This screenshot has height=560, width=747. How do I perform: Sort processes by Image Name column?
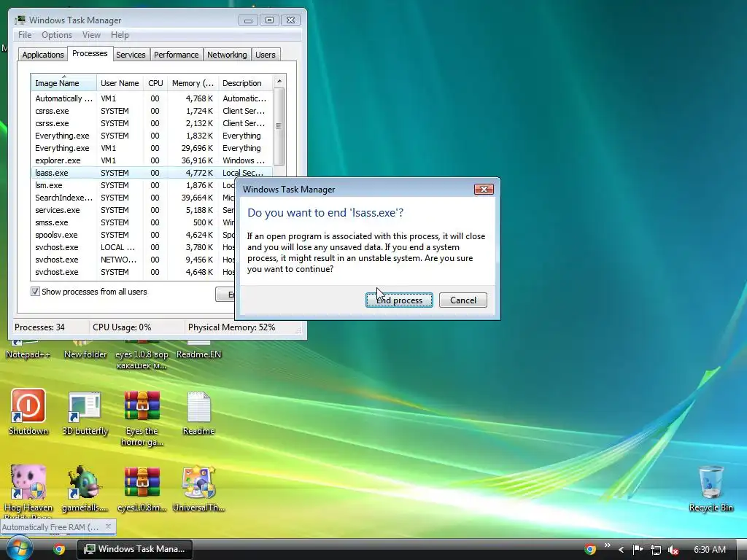click(64, 83)
